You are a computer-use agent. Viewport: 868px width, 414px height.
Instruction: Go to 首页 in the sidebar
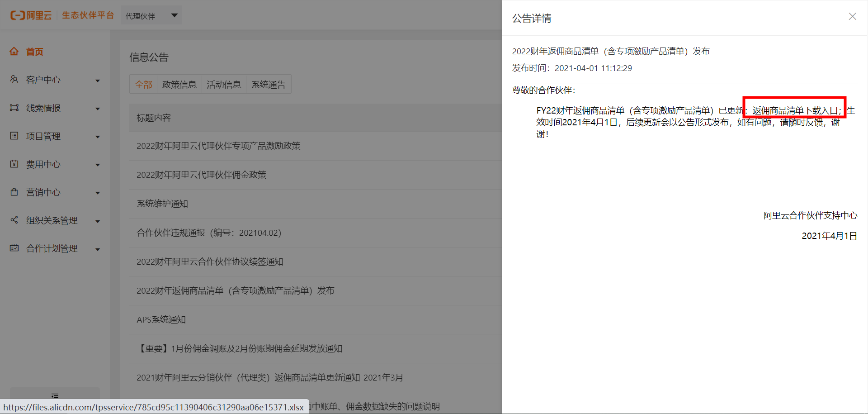pyautogui.click(x=35, y=52)
